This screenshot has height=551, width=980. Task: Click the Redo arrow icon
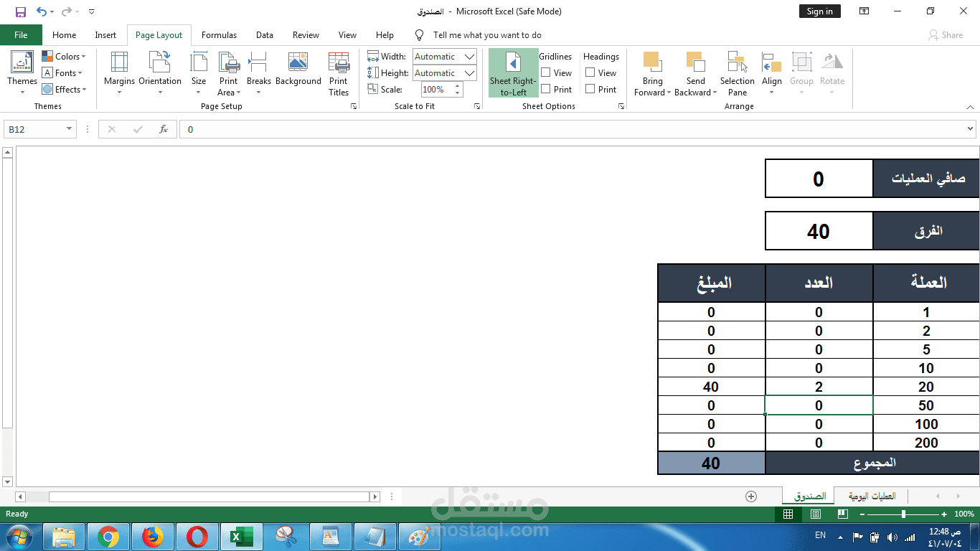coord(67,11)
